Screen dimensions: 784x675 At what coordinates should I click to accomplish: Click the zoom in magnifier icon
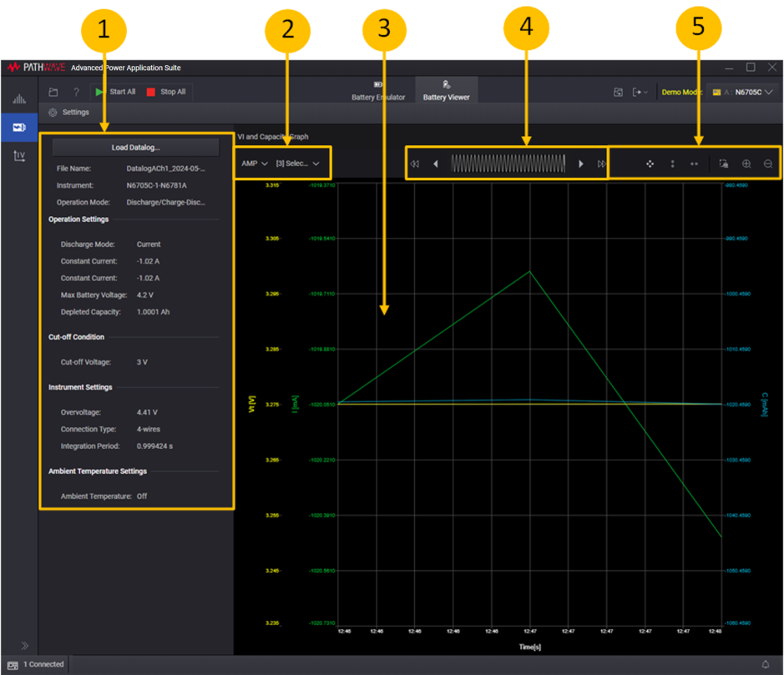(x=746, y=164)
